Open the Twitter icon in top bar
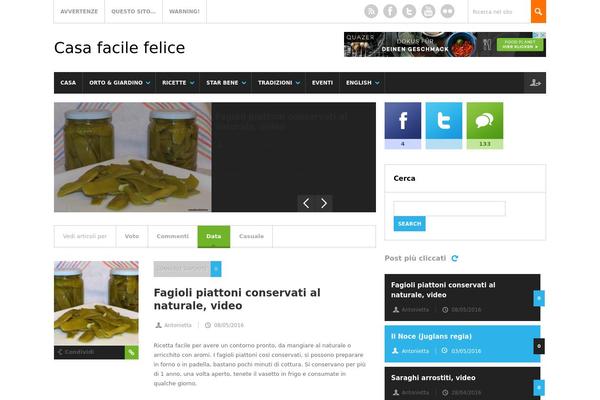 click(409, 11)
